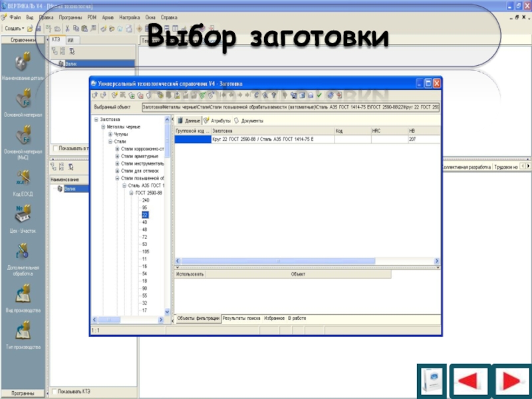Switch to the 'Атрибуты' tab

[x=219, y=121]
